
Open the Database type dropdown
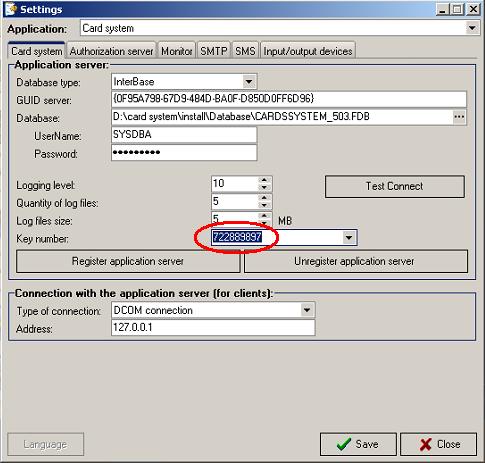pyautogui.click(x=249, y=82)
